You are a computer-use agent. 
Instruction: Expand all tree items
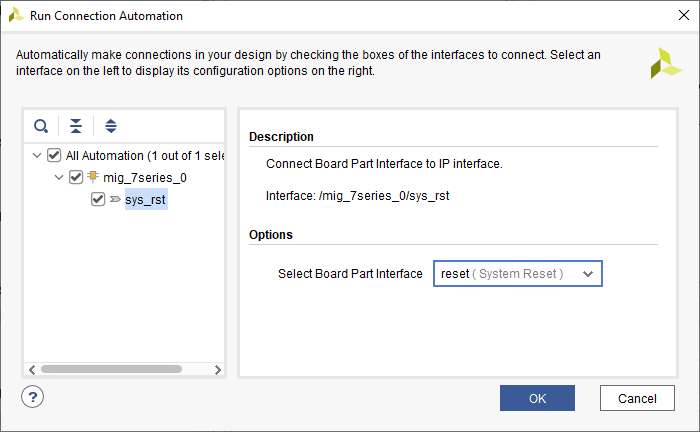[x=111, y=126]
